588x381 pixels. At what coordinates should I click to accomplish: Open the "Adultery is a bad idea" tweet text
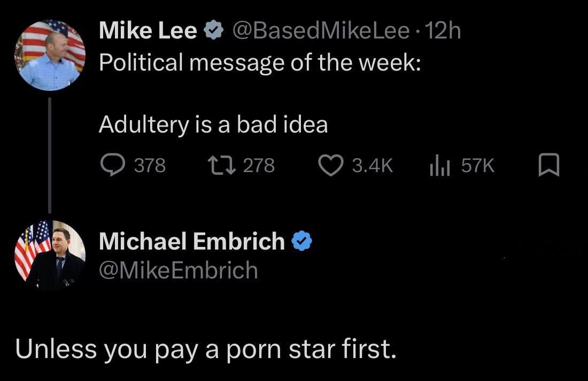[x=213, y=125]
